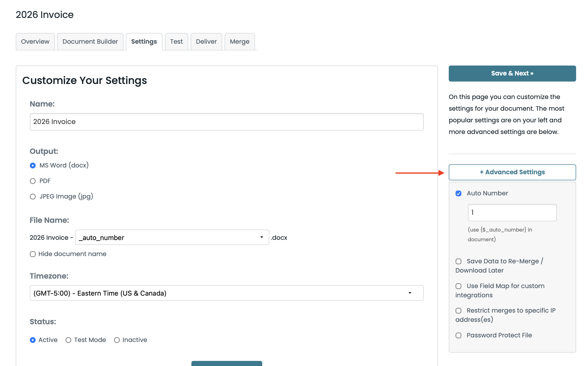Viewport: 588px width, 366px height.
Task: Open the Overview tab
Action: [35, 42]
